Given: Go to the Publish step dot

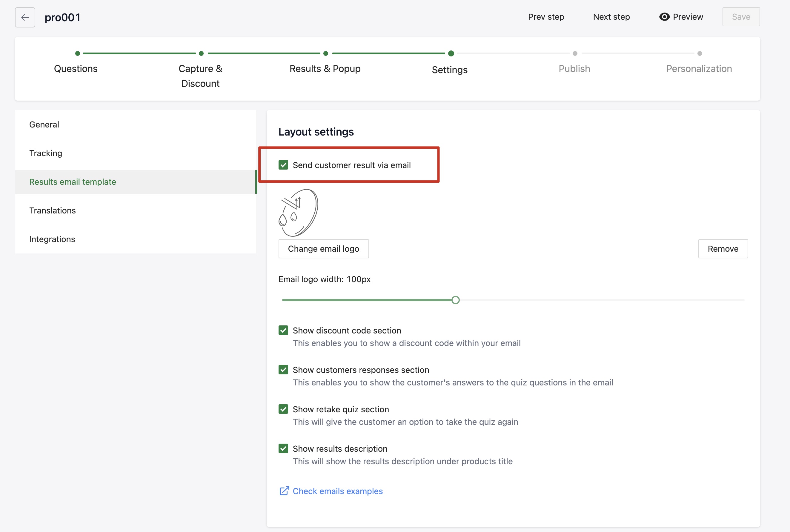Looking at the screenshot, I should [574, 53].
